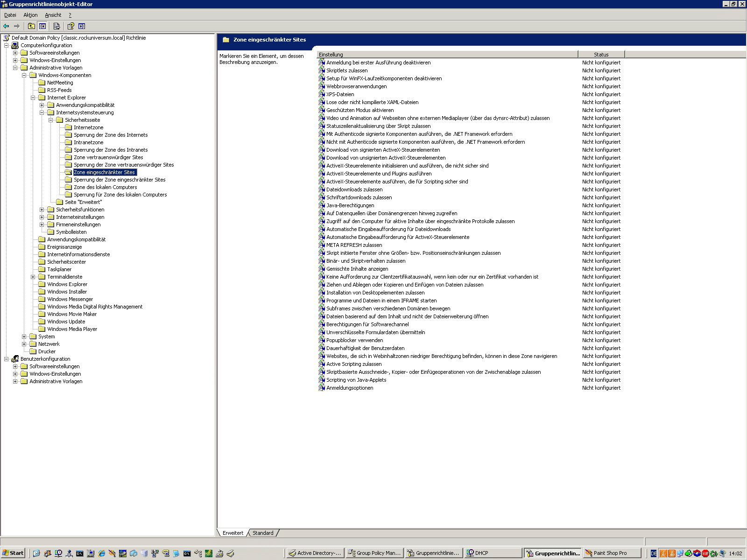The image size is (747, 560).
Task: Select 'Internetzone' in the tree
Action: pyautogui.click(x=88, y=127)
